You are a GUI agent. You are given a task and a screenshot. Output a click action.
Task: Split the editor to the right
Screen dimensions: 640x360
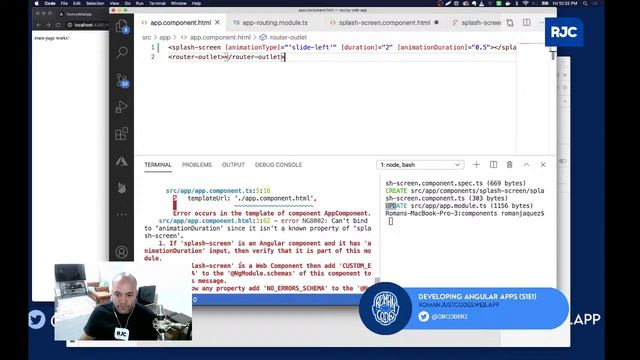[527, 23]
